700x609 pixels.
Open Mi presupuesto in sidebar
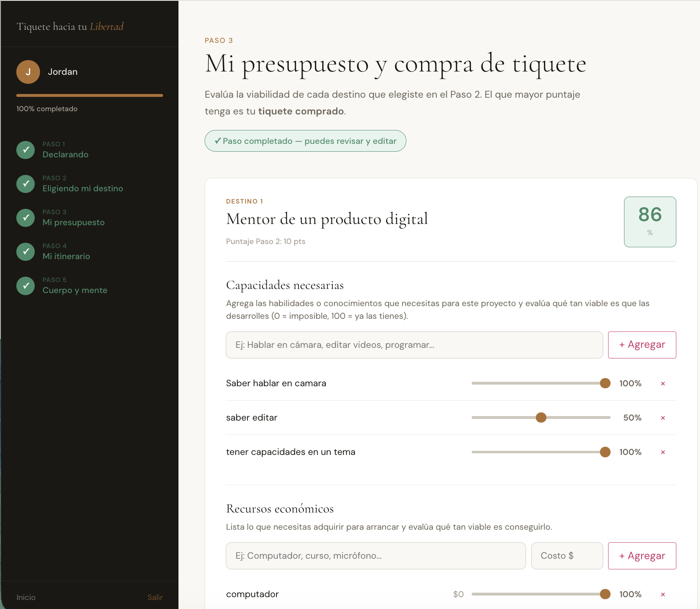(74, 222)
